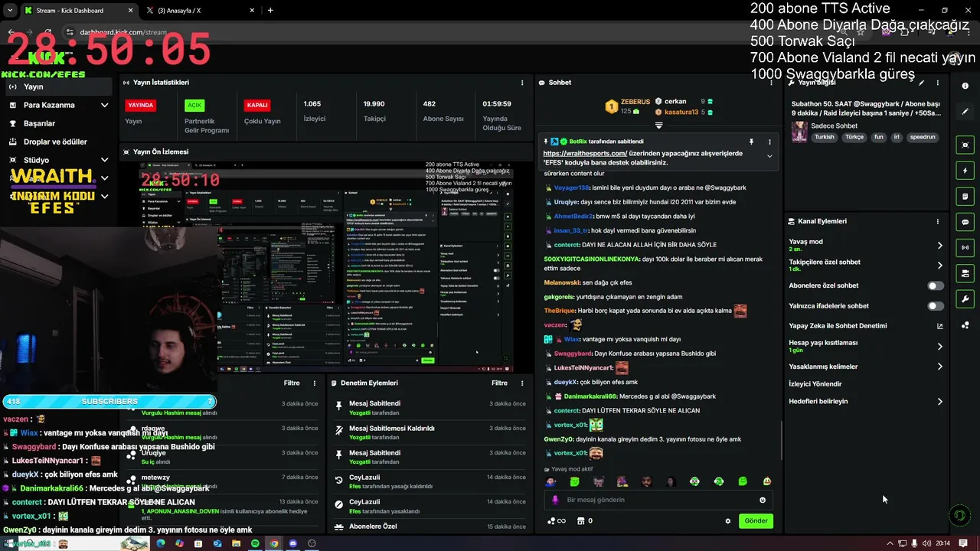Click the pencil icon in right sidebar
Screen dimensions: 980x551
[965, 112]
